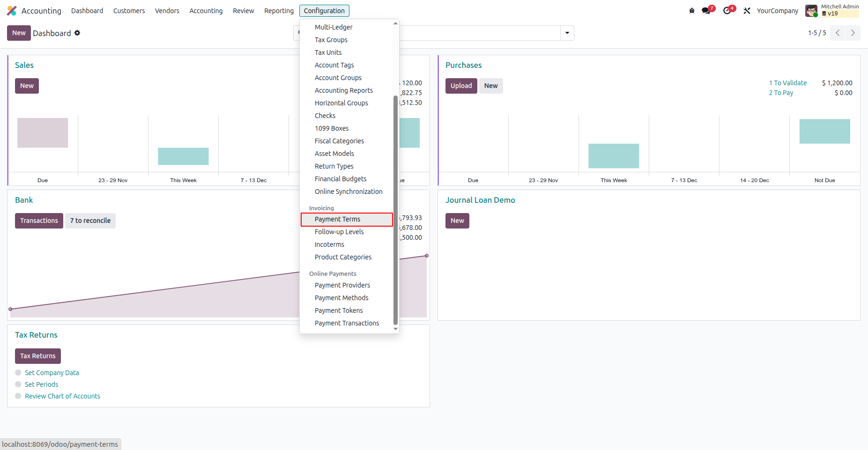Choose Incoterms from Configuration menu
The width and height of the screenshot is (868, 450).
[347, 244]
